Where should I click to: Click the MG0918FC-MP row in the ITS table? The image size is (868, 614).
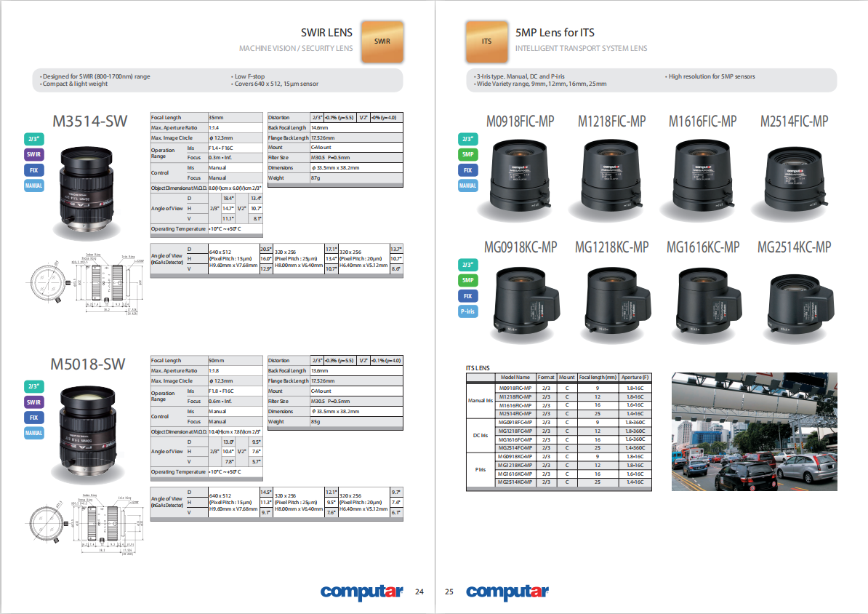(572, 422)
